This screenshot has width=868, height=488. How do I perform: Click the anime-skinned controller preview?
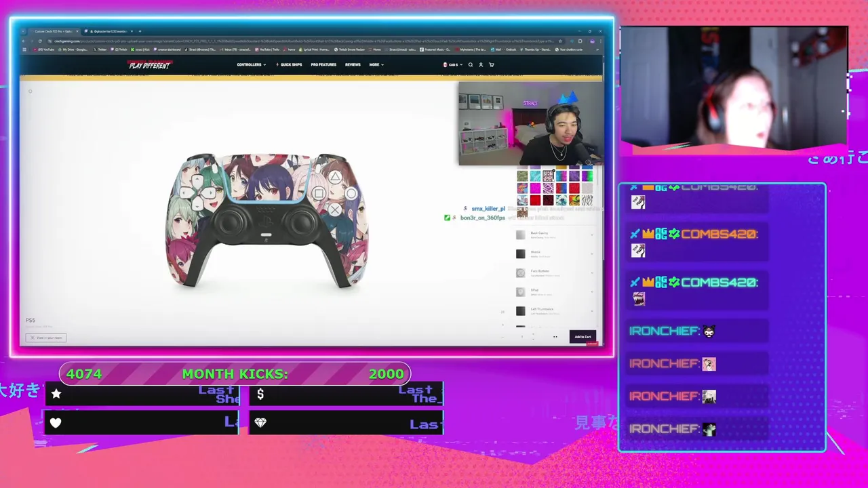(266, 221)
